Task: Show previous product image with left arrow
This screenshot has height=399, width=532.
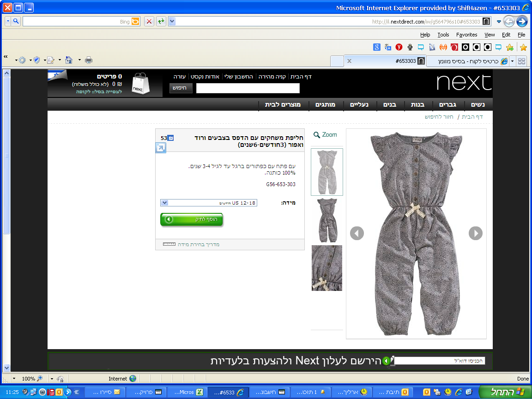Action: tap(357, 233)
